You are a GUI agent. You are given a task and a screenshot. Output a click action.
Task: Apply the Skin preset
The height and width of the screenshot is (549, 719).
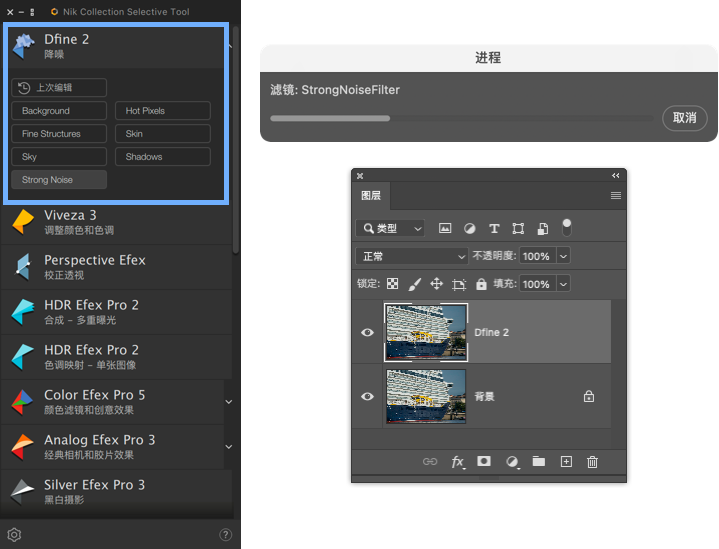(163, 133)
